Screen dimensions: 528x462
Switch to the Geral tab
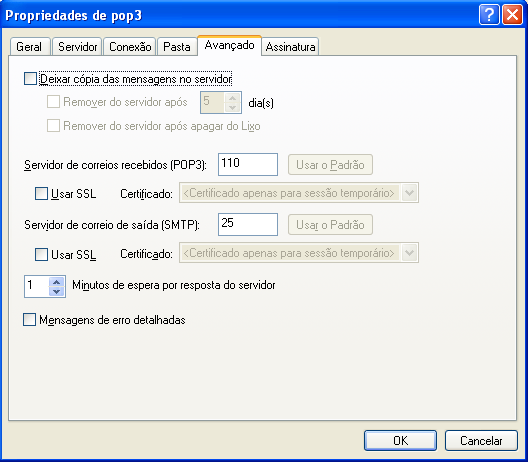coord(30,46)
